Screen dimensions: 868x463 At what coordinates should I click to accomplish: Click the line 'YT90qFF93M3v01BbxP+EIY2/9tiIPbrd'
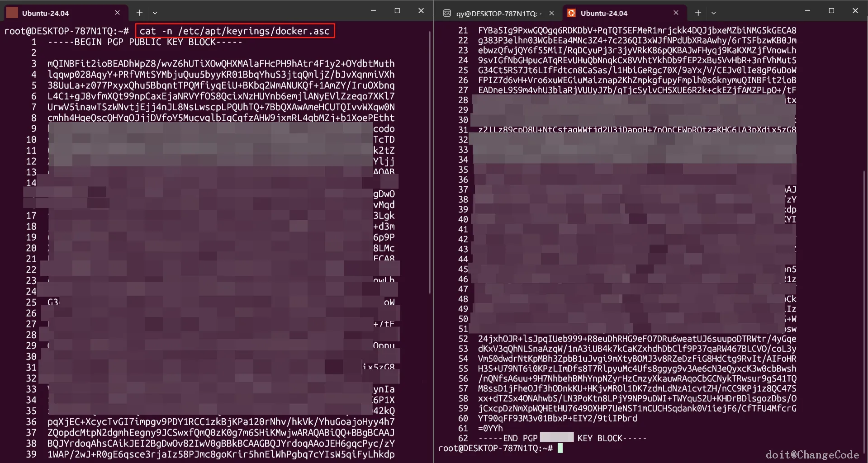557,418
